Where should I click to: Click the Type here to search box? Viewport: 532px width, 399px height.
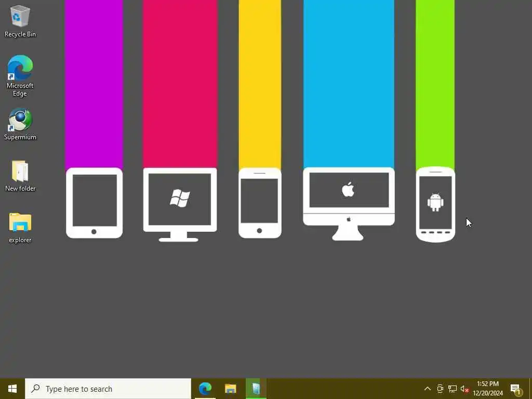[x=108, y=389]
